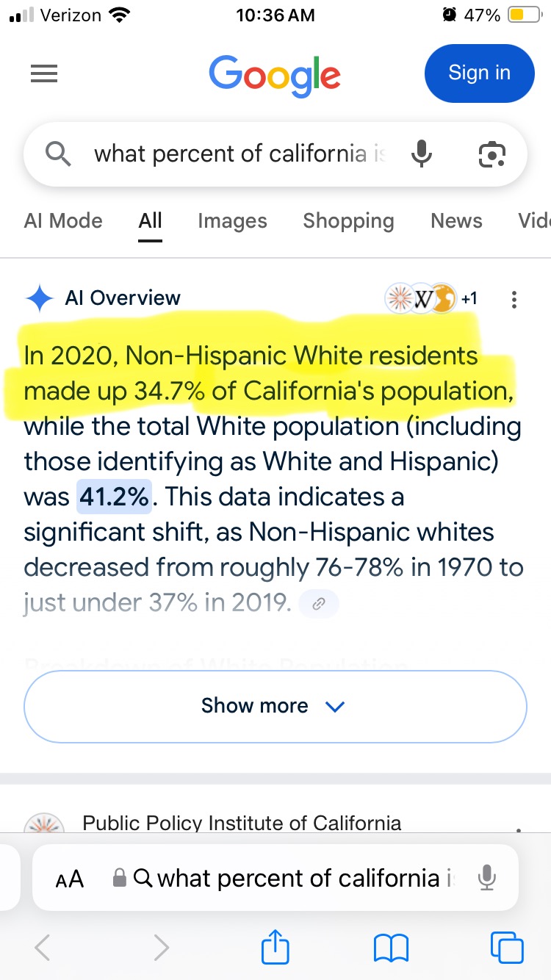
Task: Open AI Overview three-dot options menu
Action: click(x=514, y=299)
